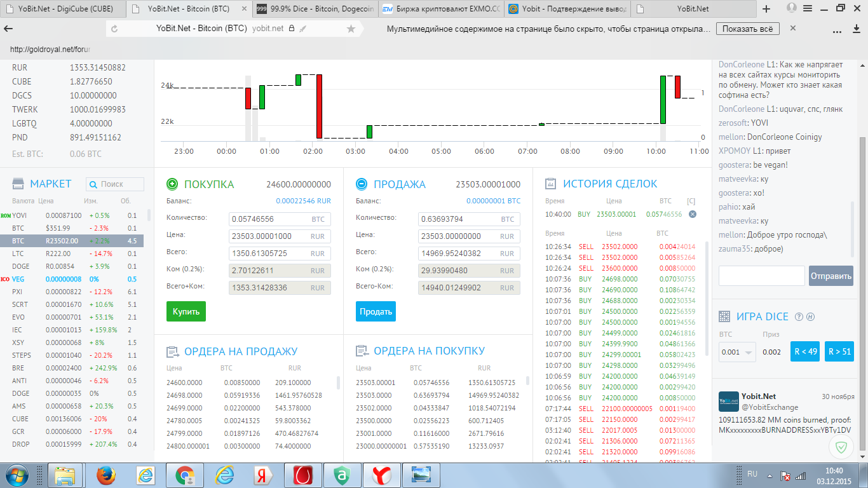Click the Показать всё button

(747, 29)
